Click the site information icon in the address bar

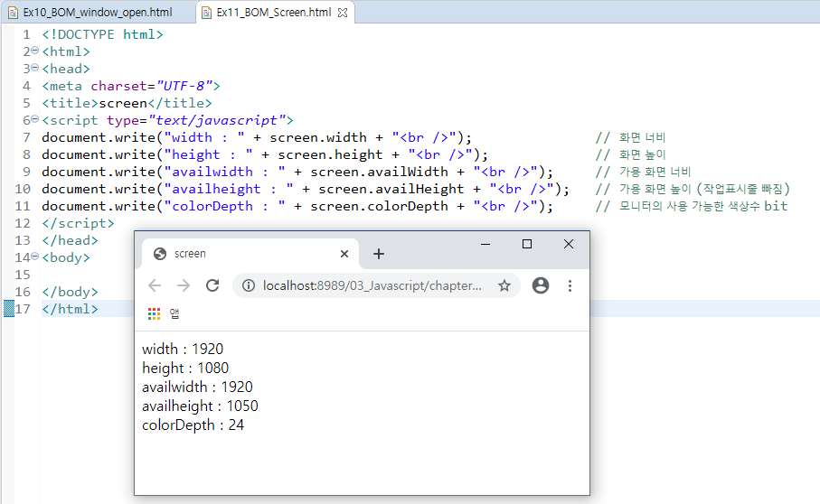[x=249, y=285]
